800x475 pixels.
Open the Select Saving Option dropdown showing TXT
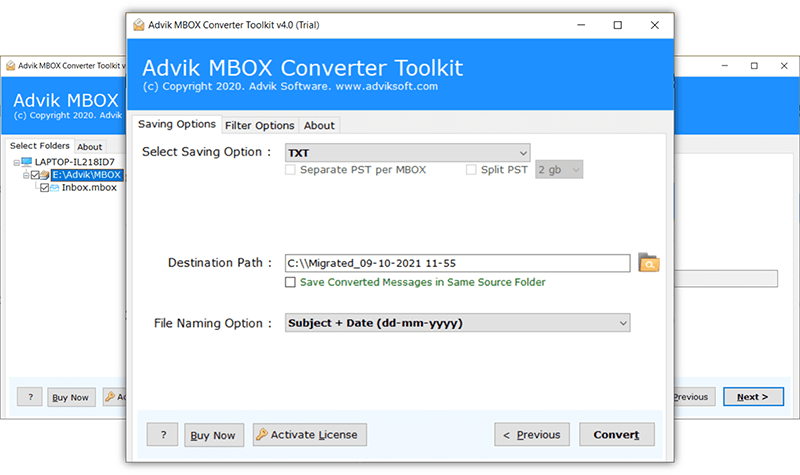coord(408,153)
